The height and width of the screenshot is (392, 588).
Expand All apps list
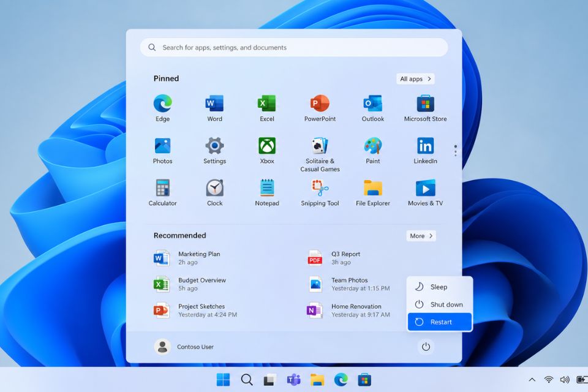coord(415,79)
